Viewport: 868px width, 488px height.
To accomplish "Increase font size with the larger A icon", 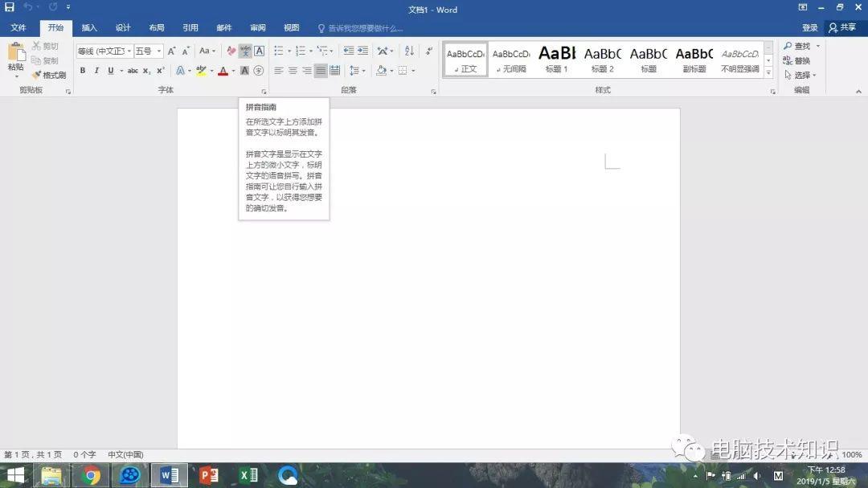I will (x=172, y=51).
